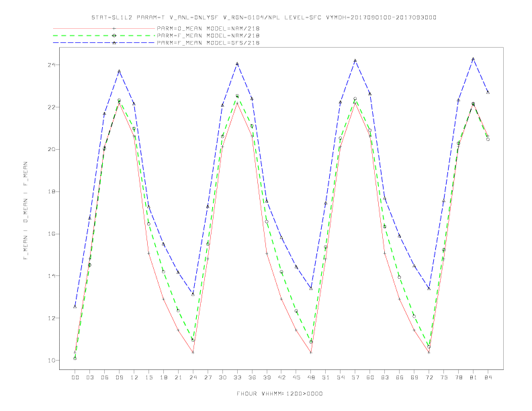Click x-axis forecast hour label 15

coord(148,377)
